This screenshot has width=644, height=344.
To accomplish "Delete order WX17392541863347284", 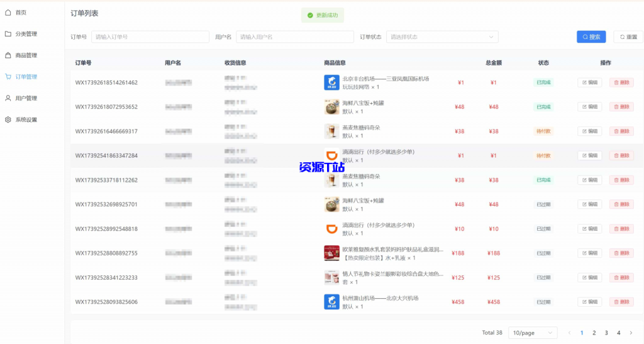I will pyautogui.click(x=621, y=155).
